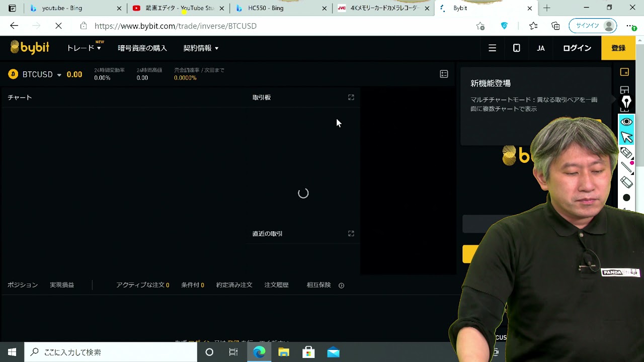Screen dimensions: 644x362
Task: Click the address bar URL
Action: point(176,26)
